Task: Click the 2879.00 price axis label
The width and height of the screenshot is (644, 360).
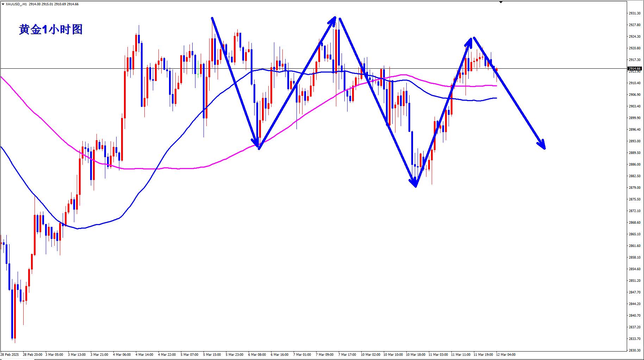Action: tap(634, 187)
